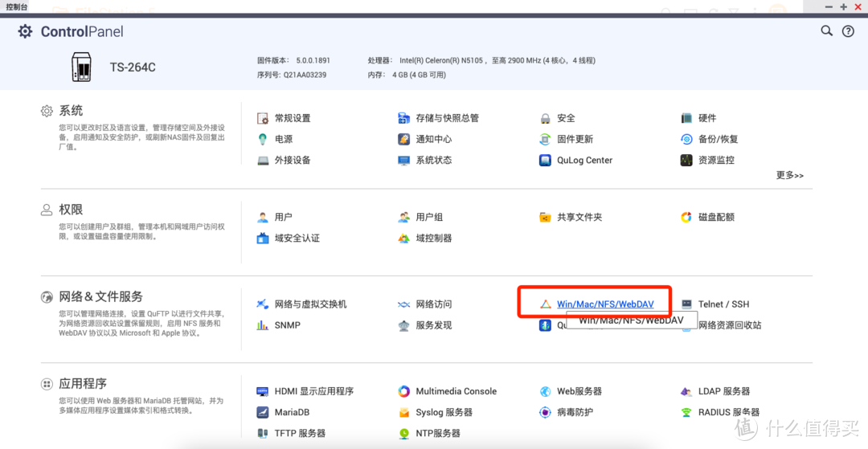Click serial number Q21AA03239 text

[305, 75]
